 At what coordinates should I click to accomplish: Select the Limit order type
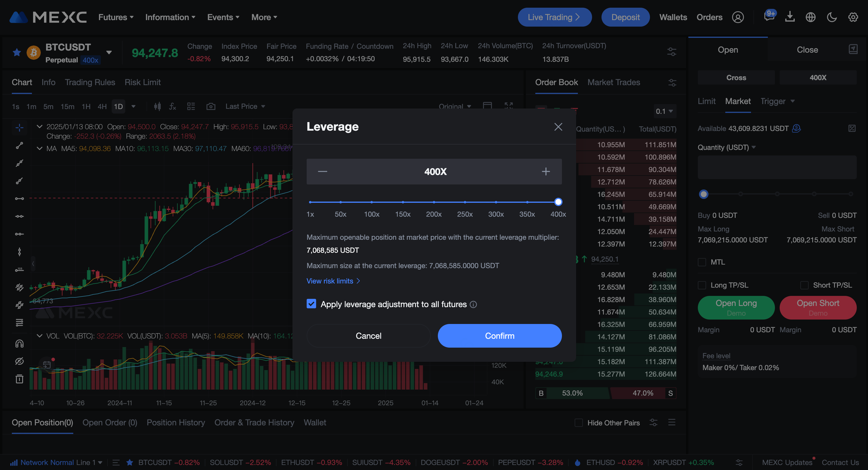pyautogui.click(x=707, y=101)
